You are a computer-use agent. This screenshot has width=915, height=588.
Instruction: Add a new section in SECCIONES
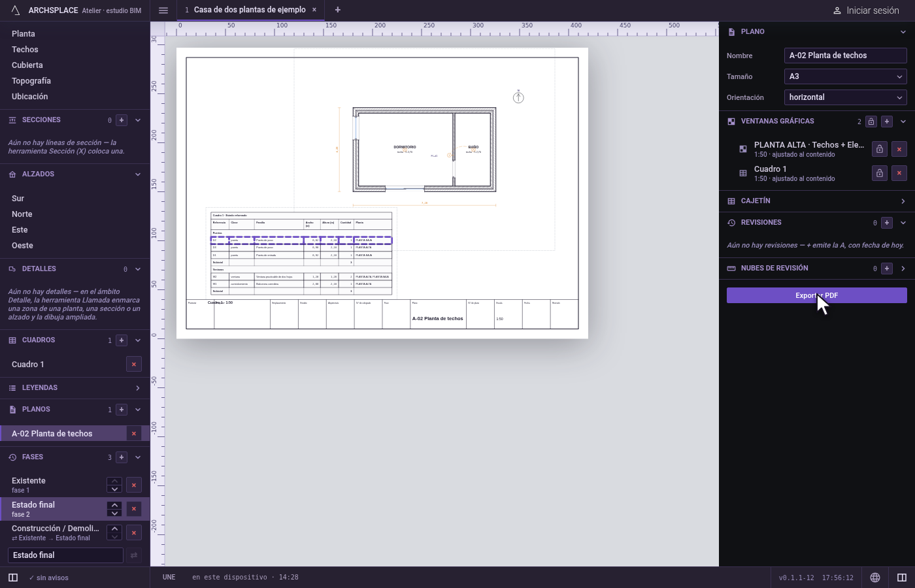[122, 120]
